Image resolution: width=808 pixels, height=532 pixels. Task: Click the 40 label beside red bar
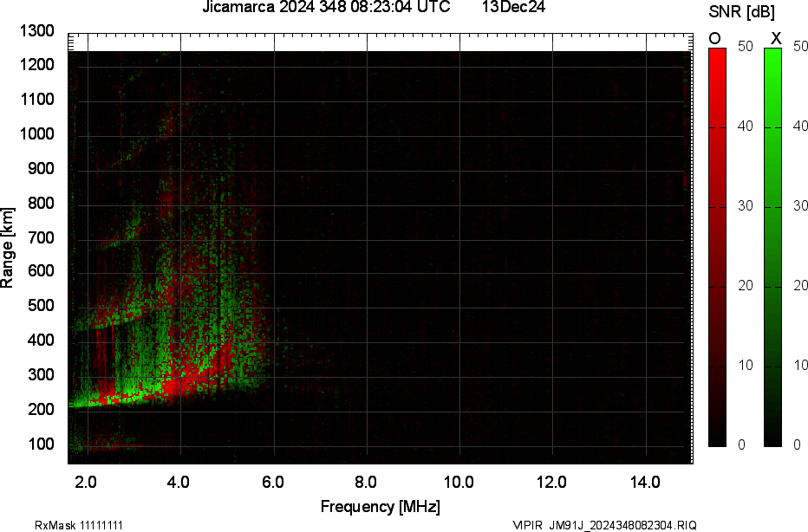point(746,127)
